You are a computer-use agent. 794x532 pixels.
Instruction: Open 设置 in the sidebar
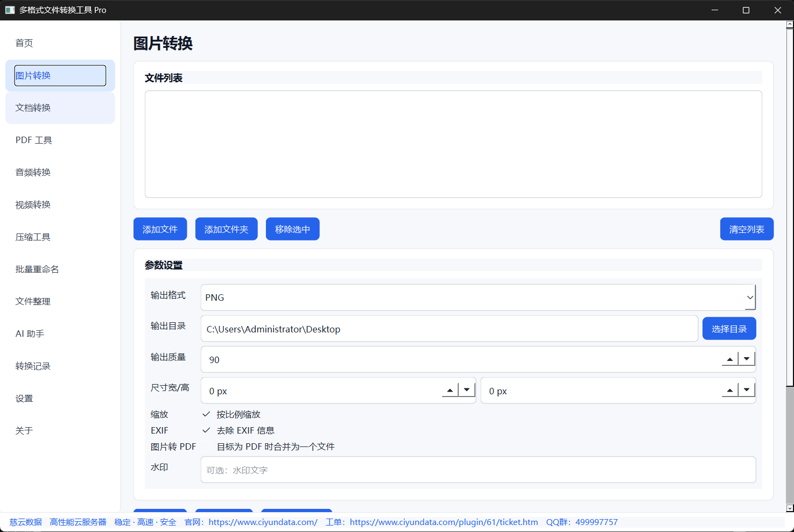[60, 398]
